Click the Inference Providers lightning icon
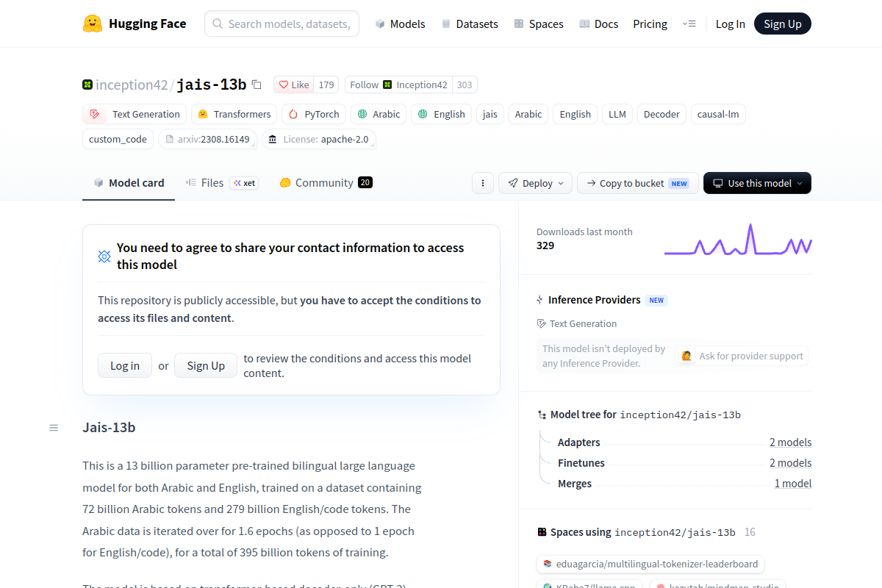The width and height of the screenshot is (882, 588). pyautogui.click(x=541, y=300)
